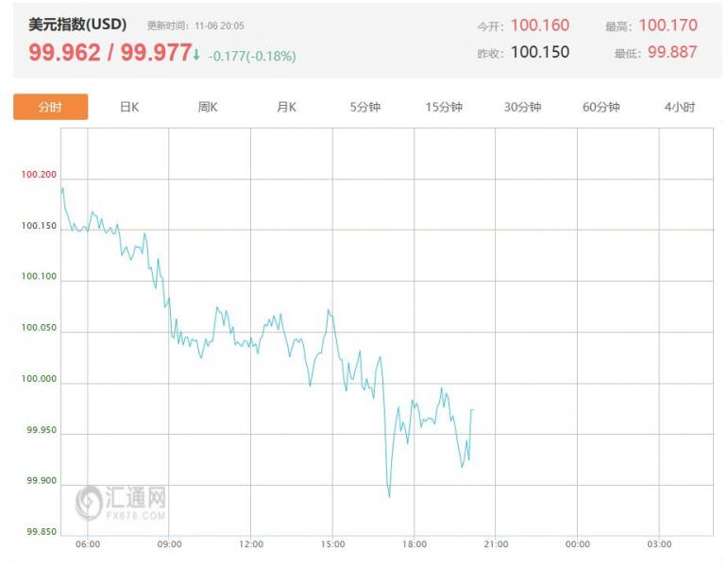The height and width of the screenshot is (567, 728).
Task: Select the 4小时 interval tab
Action: click(x=679, y=107)
